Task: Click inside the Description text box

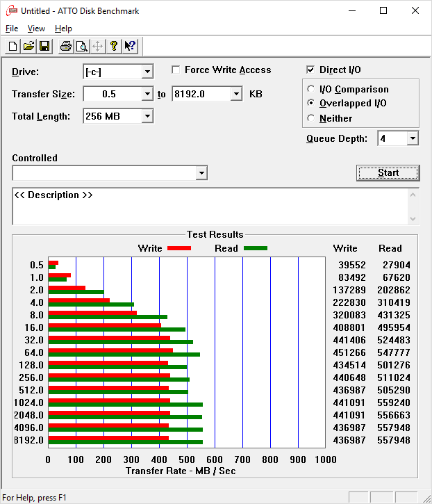Action: [x=210, y=206]
